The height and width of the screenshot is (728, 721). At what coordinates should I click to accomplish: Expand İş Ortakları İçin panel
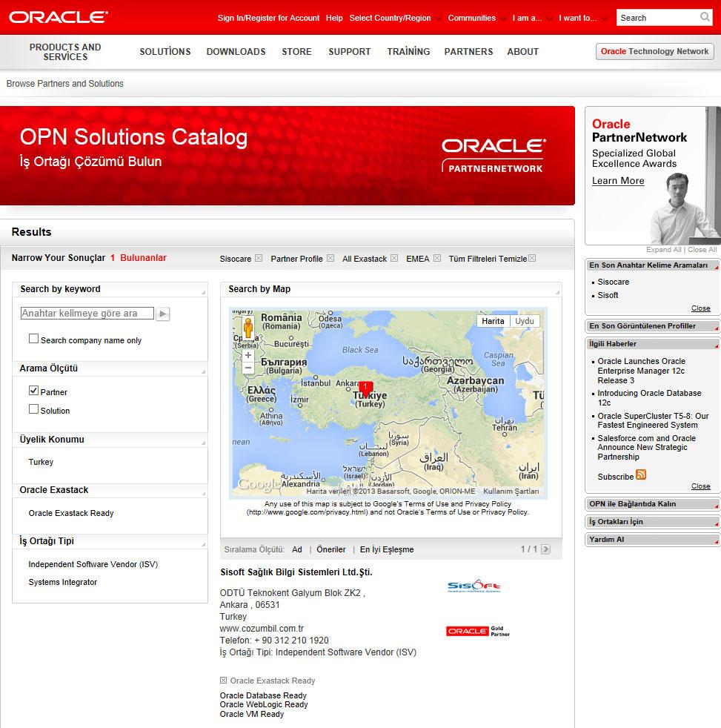(652, 522)
